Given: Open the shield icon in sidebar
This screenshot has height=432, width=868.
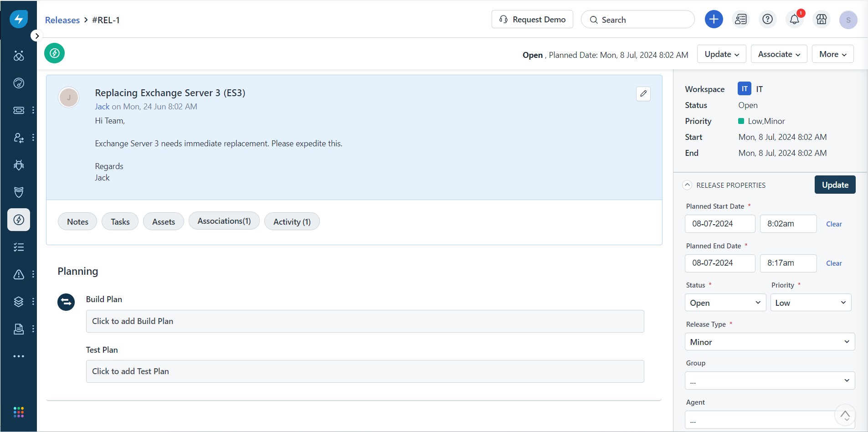Looking at the screenshot, I should [19, 192].
